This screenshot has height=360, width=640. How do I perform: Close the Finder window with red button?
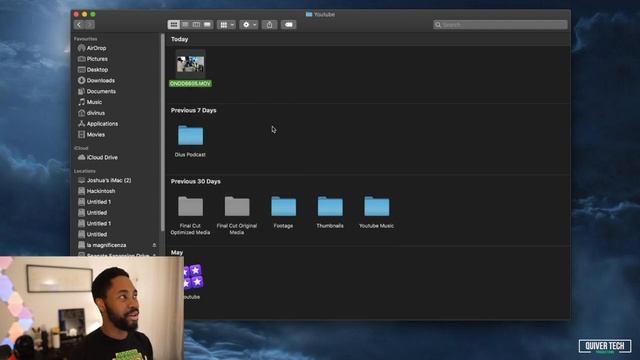(x=76, y=14)
